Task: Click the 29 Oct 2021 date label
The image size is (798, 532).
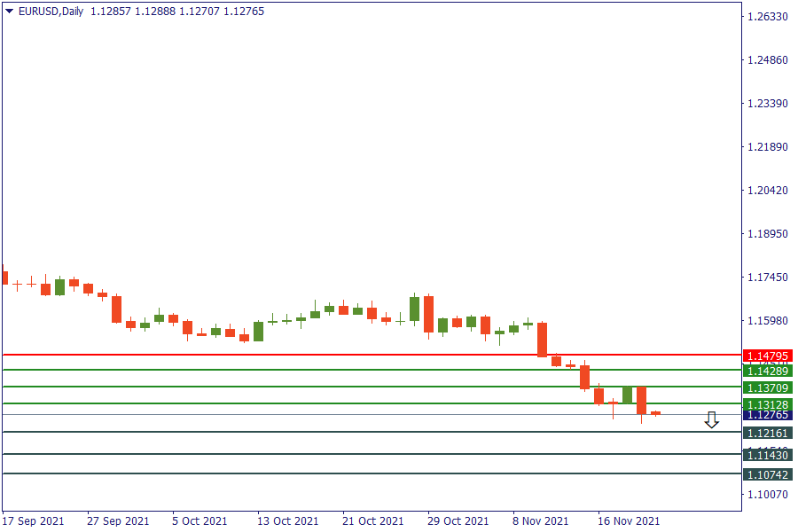Action: [x=458, y=521]
